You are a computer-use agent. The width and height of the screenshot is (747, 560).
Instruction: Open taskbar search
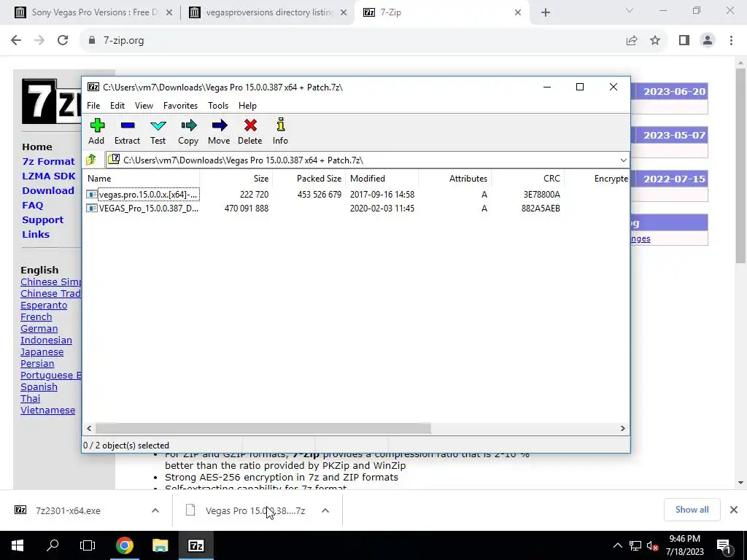(x=53, y=545)
